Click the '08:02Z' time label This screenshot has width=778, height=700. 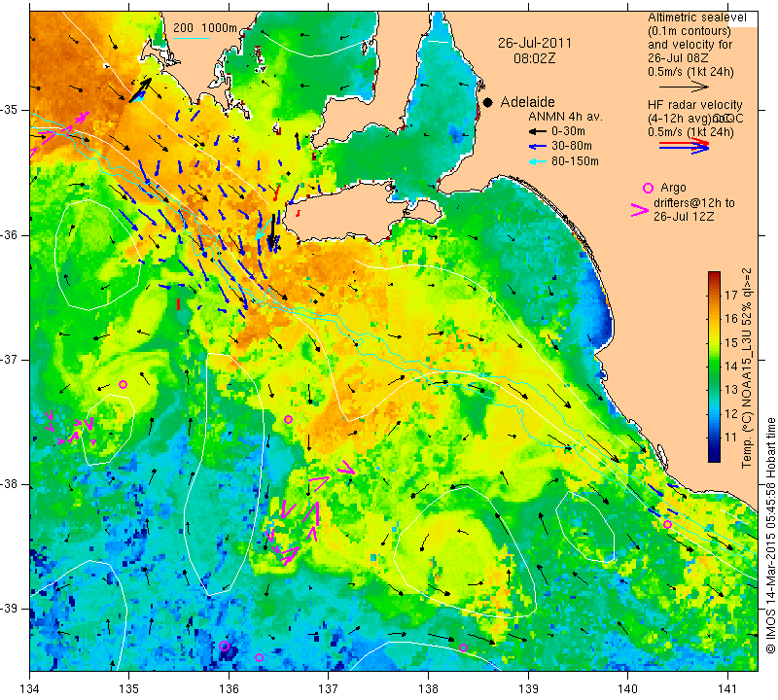[x=534, y=58]
